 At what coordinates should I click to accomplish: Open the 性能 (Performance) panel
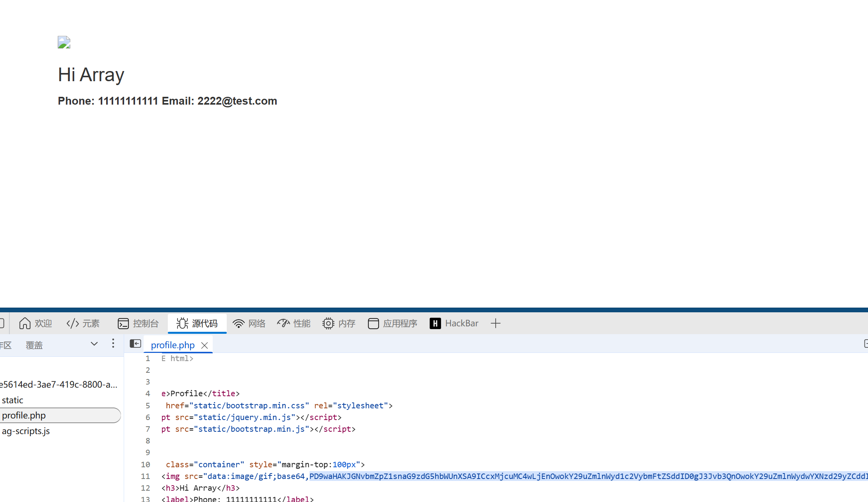point(294,323)
